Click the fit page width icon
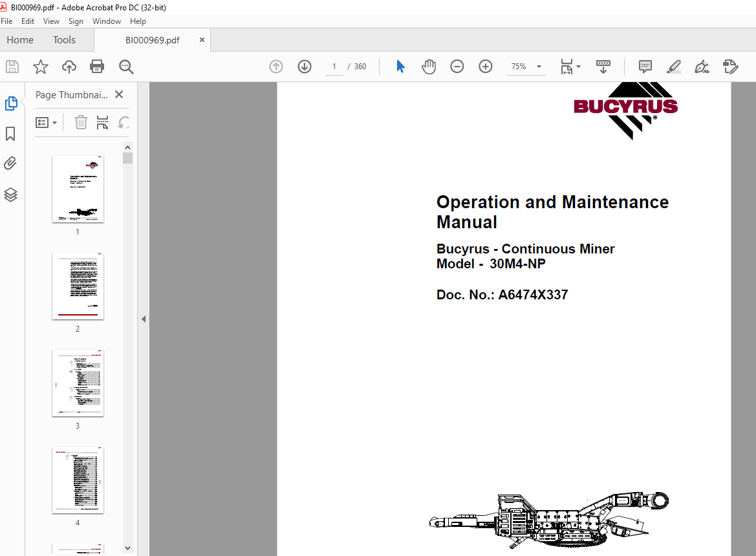The height and width of the screenshot is (556, 756). pos(567,67)
